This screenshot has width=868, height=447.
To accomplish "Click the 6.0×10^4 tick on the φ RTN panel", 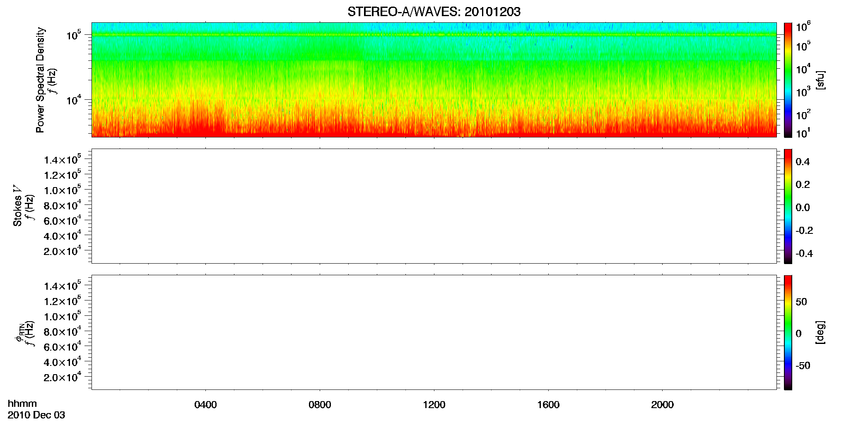I will coord(63,346).
